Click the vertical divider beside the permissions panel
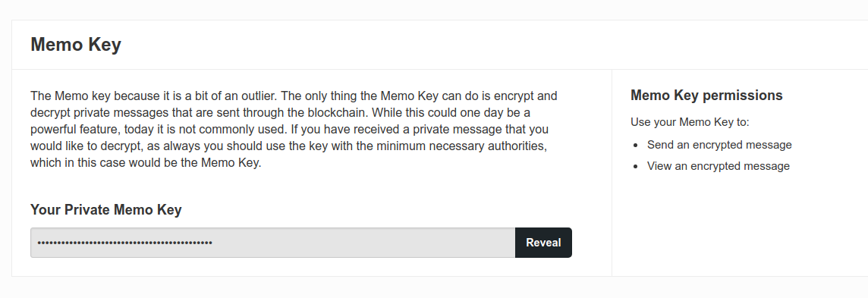The height and width of the screenshot is (298, 868). pyautogui.click(x=612, y=172)
